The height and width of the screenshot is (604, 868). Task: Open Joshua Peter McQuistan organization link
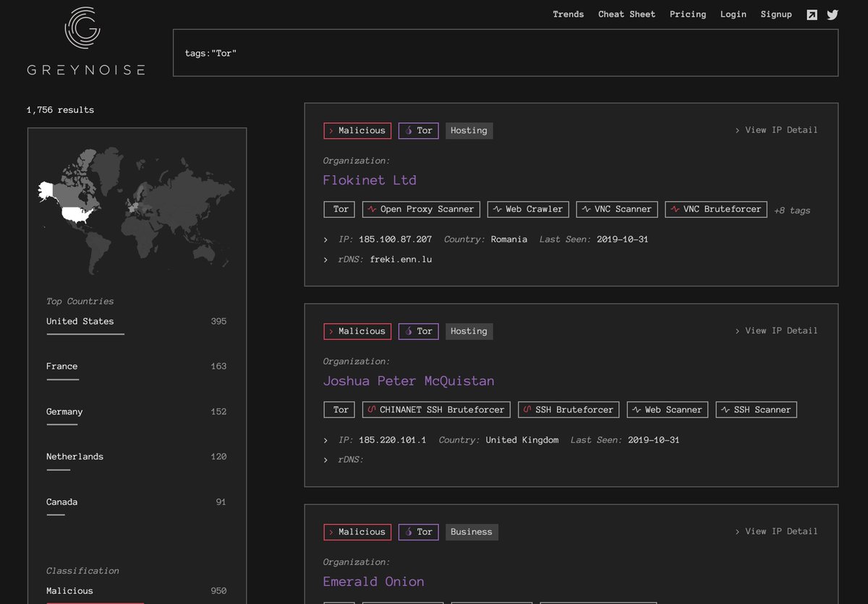tap(409, 380)
